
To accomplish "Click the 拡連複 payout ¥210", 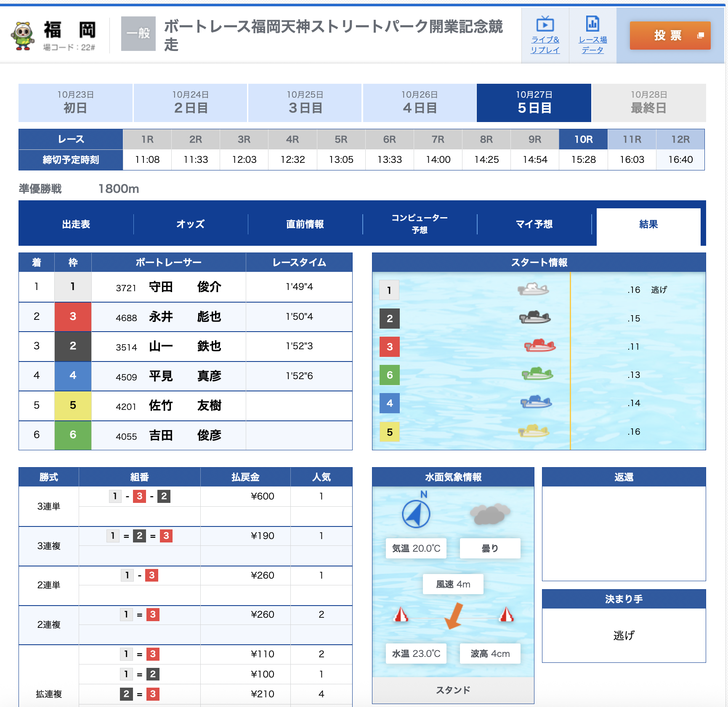I will [x=262, y=694].
